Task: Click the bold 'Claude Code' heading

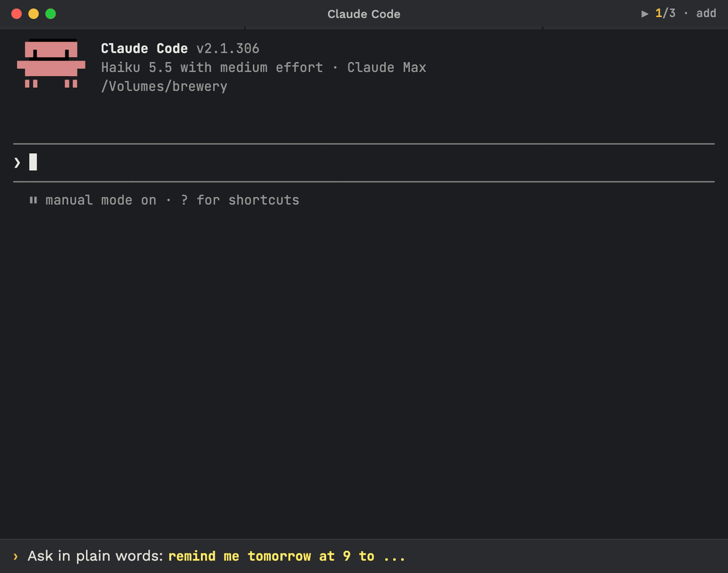Action: pos(144,48)
